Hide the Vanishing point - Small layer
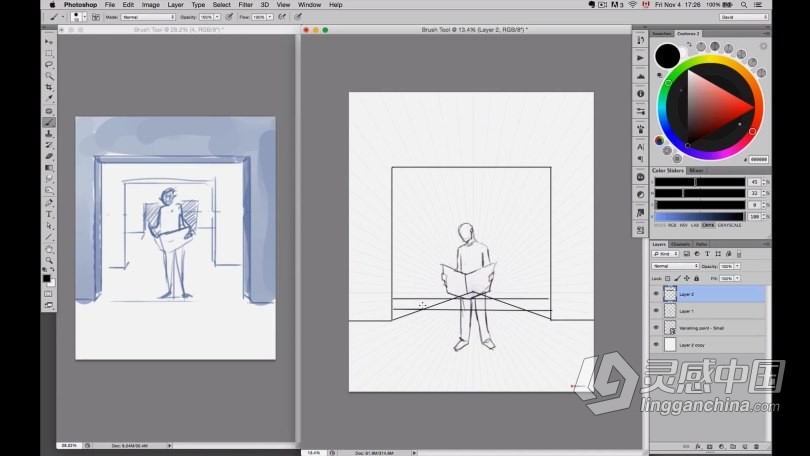Screen dimensions: 810x456 pyautogui.click(x=656, y=327)
